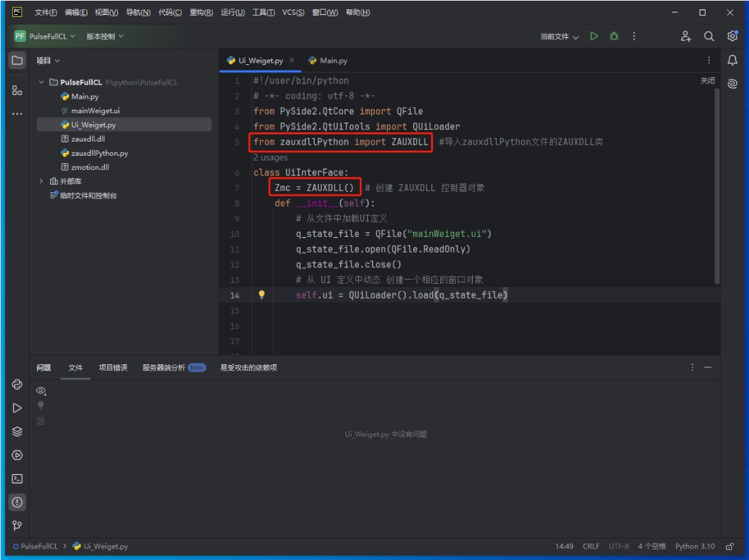This screenshot has width=749, height=560.
Task: Open the Python 3.10 interpreter selector
Action: coord(695,546)
